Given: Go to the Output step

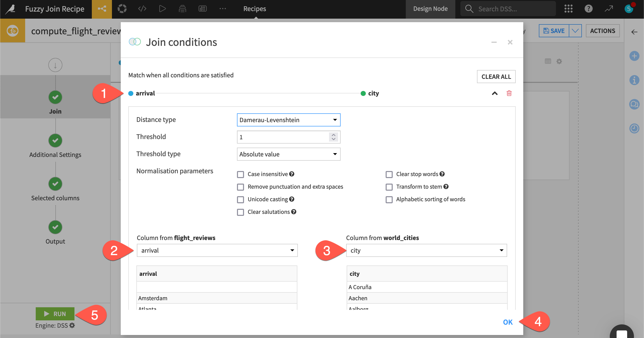Looking at the screenshot, I should (x=55, y=227).
